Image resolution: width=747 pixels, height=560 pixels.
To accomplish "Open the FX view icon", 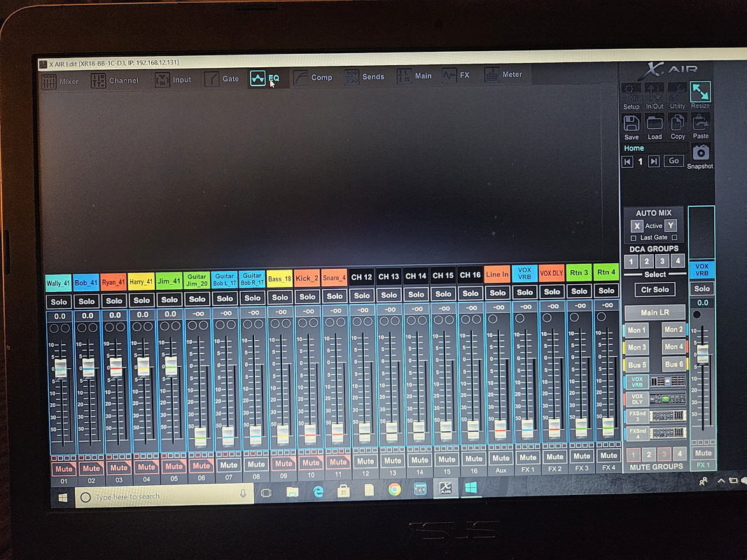I will (449, 76).
